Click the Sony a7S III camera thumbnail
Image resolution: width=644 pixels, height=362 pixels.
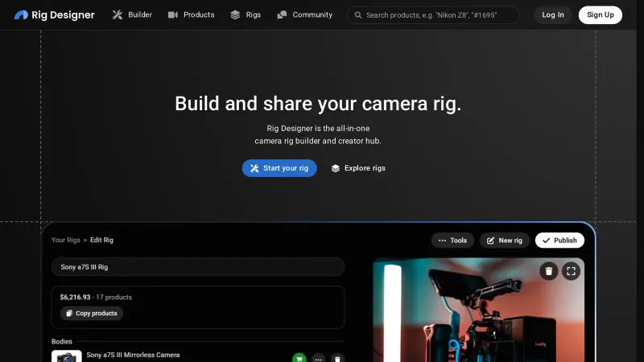pos(66,356)
